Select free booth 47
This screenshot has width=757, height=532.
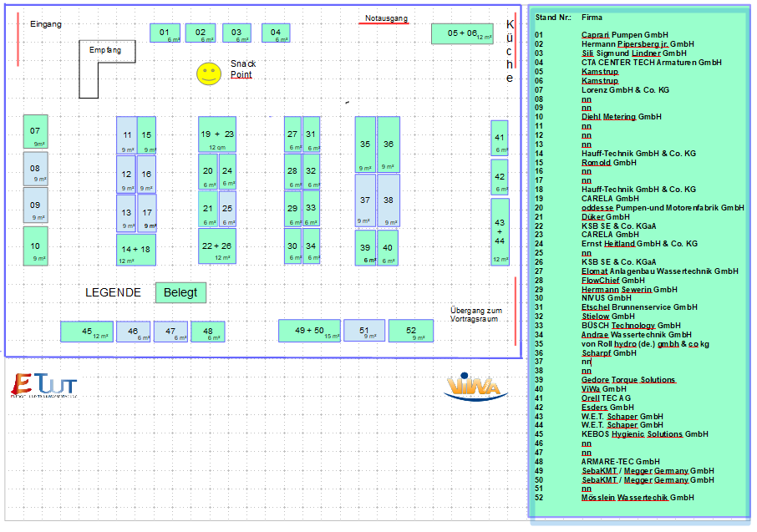click(x=170, y=332)
